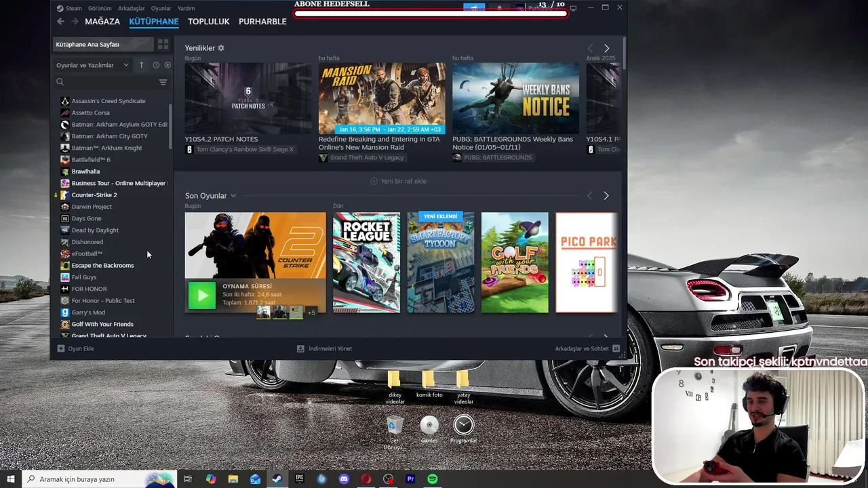
Task: Open Spotify from taskbar
Action: pos(433,479)
